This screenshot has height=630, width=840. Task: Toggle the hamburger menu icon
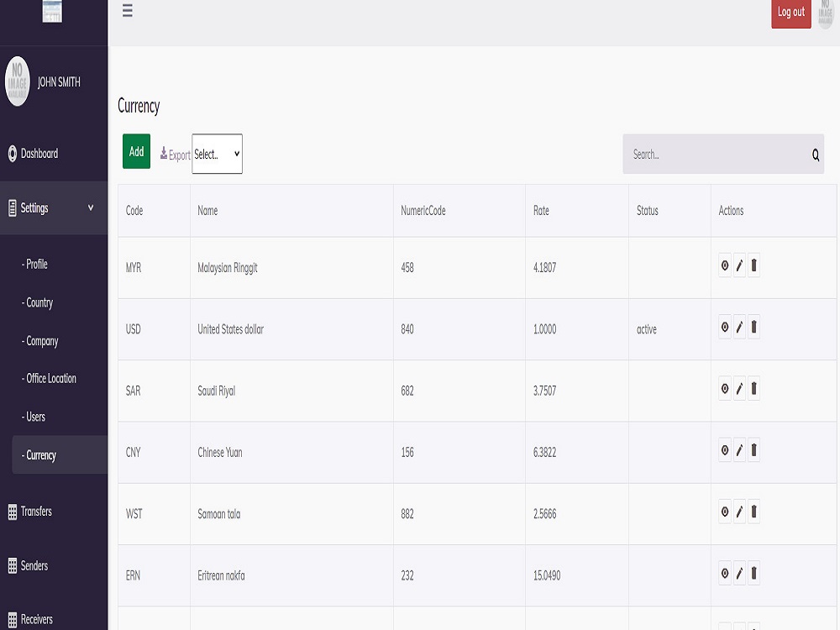[128, 10]
